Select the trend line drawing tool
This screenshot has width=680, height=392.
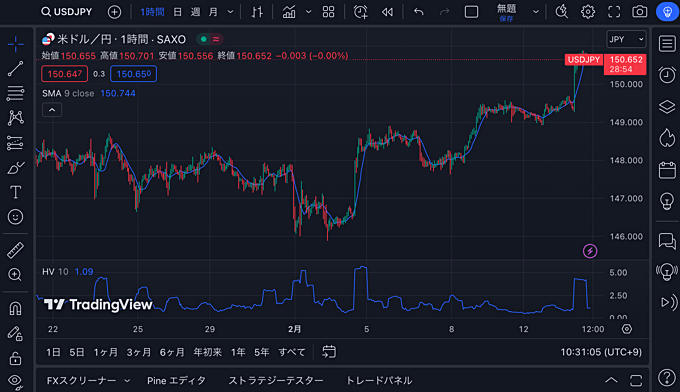click(16, 69)
